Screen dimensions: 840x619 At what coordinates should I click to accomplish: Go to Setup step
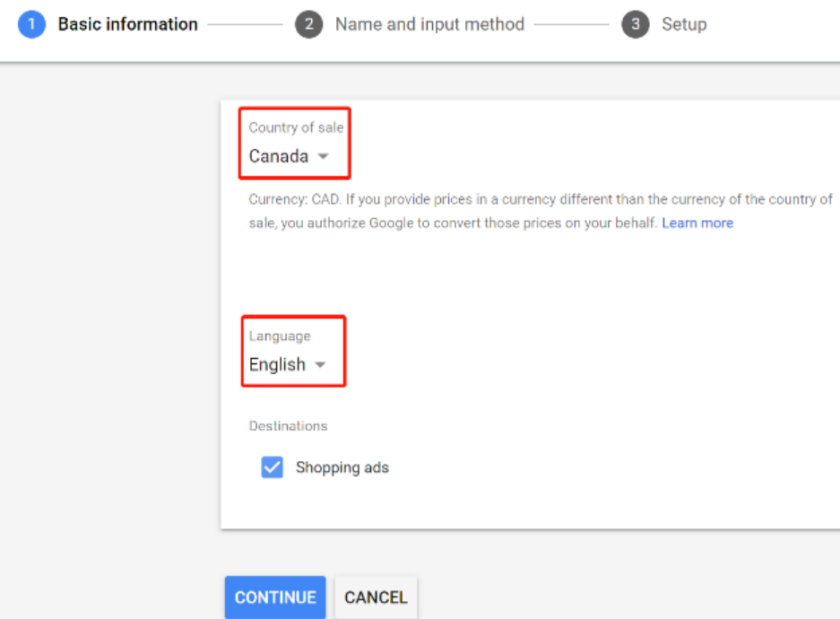point(684,24)
